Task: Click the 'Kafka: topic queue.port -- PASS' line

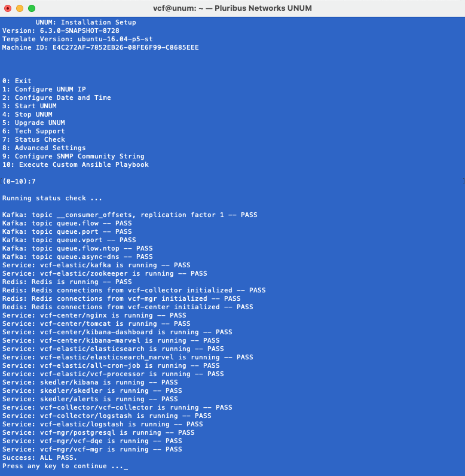Action: point(67,231)
